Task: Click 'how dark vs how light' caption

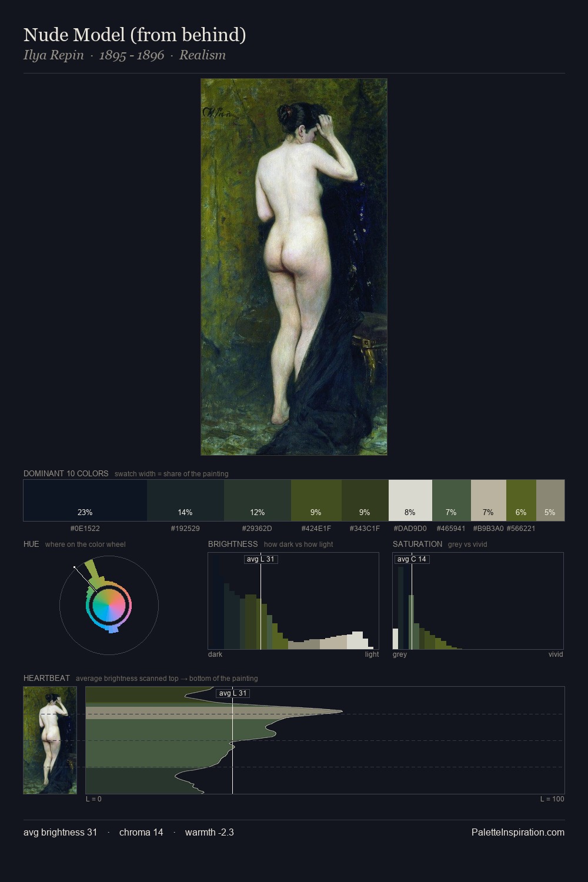Action: pyautogui.click(x=299, y=544)
